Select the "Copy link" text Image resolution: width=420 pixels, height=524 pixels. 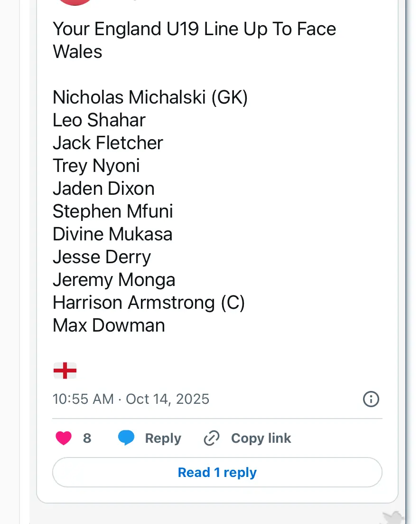261,438
